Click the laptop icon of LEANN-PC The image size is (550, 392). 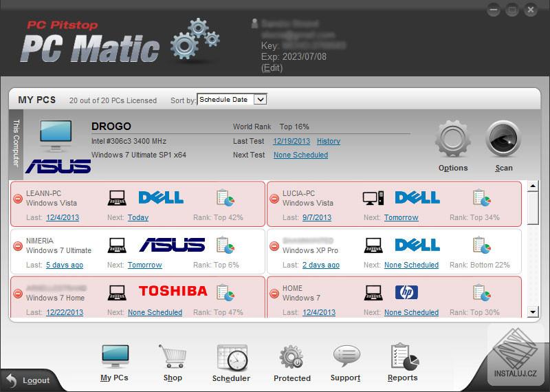pos(117,198)
